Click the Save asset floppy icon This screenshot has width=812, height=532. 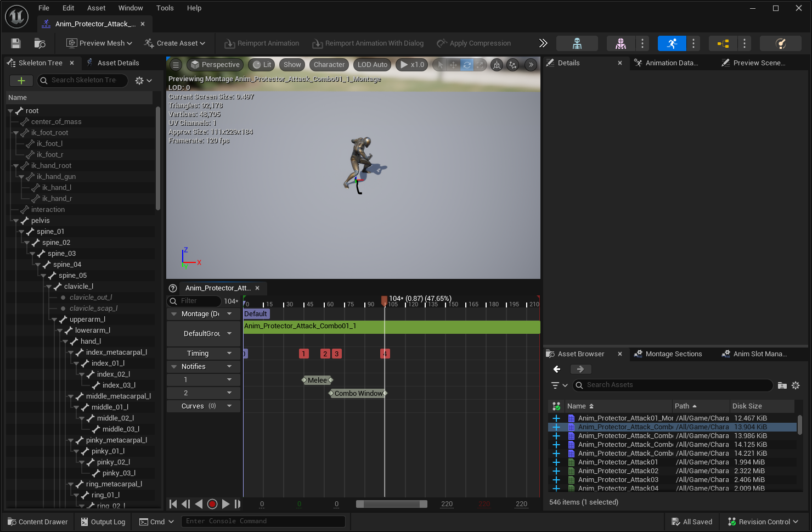pyautogui.click(x=16, y=43)
